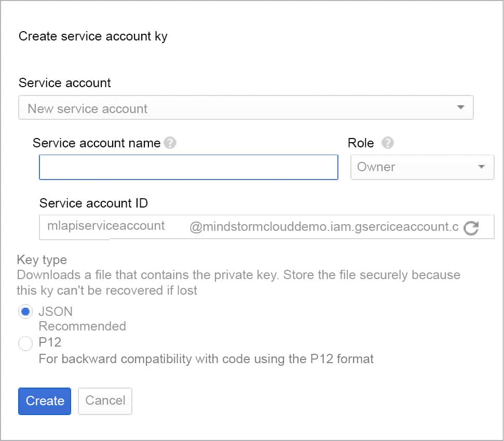Click the Service account dropdown arrow

tap(461, 107)
